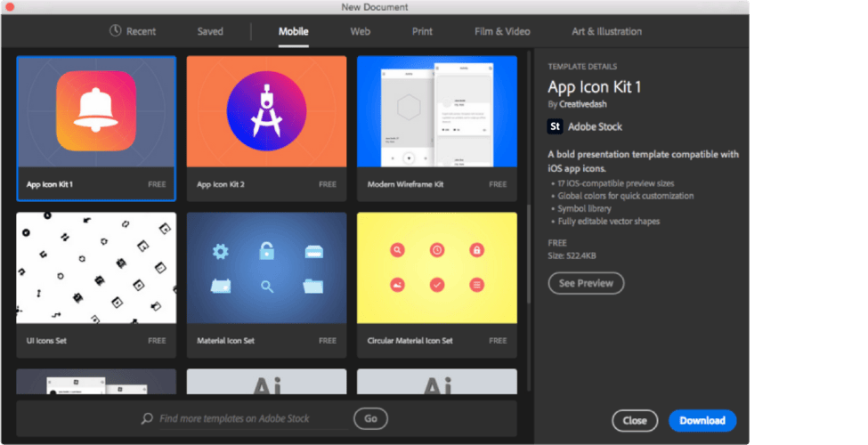Screen dimensions: 868x445
Task: Select the Material Icon Set template
Action: point(266,268)
